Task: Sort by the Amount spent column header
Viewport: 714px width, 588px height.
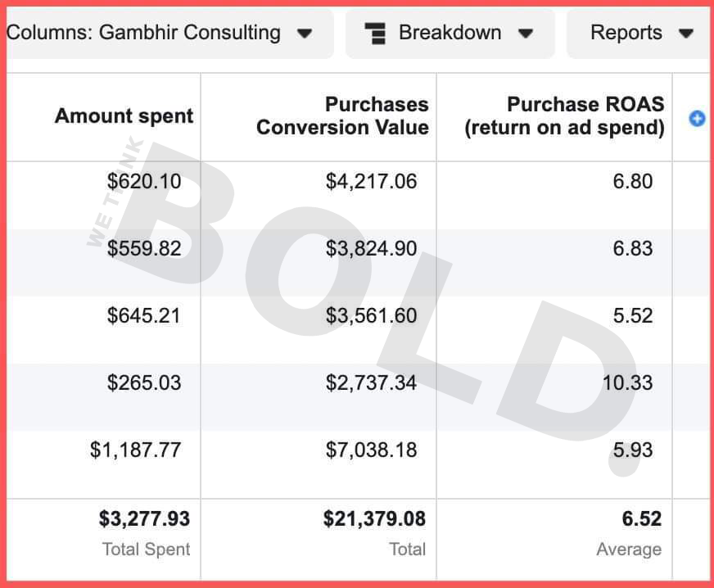Action: coord(124,116)
